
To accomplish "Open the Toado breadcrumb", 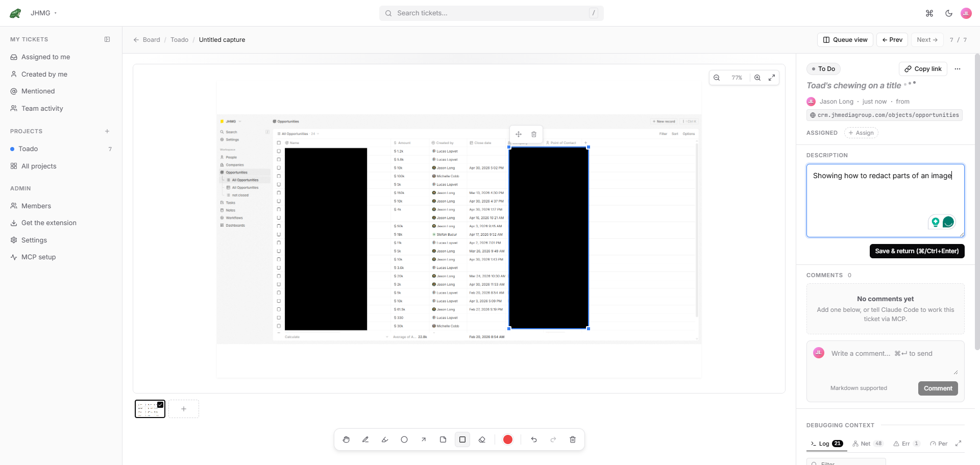I will tap(179, 40).
